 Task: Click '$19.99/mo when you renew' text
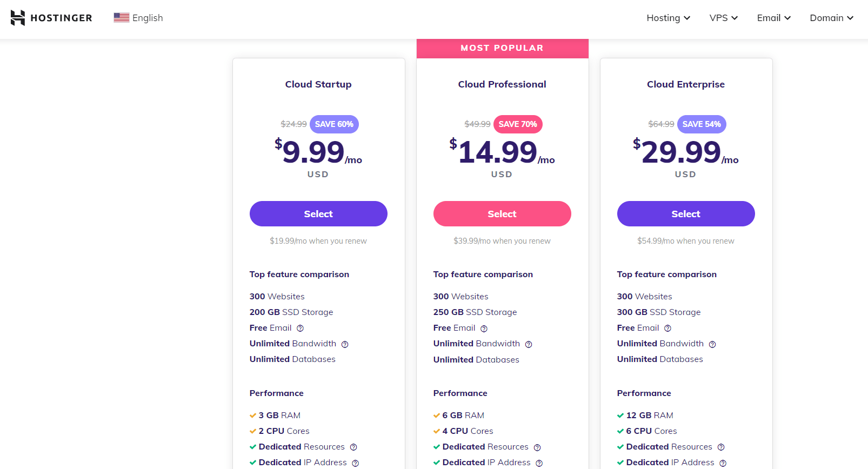tap(318, 241)
